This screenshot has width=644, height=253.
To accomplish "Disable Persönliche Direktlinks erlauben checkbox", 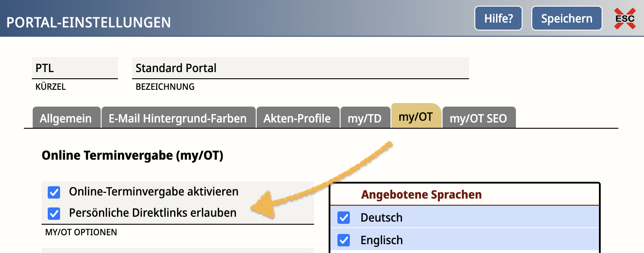I will pos(54,213).
